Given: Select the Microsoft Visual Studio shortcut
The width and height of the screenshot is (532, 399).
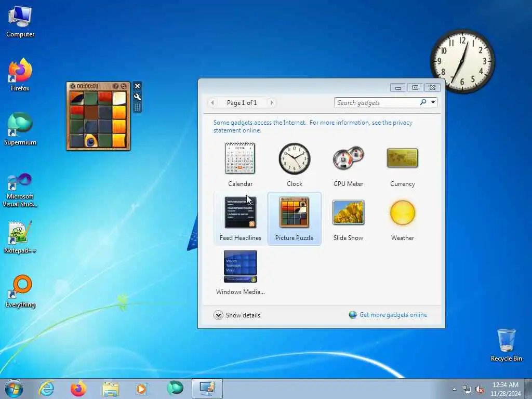Looking at the screenshot, I should 20,190.
